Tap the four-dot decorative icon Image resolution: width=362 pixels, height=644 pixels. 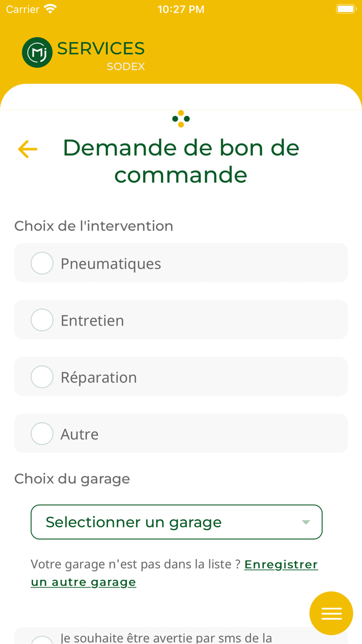click(181, 119)
